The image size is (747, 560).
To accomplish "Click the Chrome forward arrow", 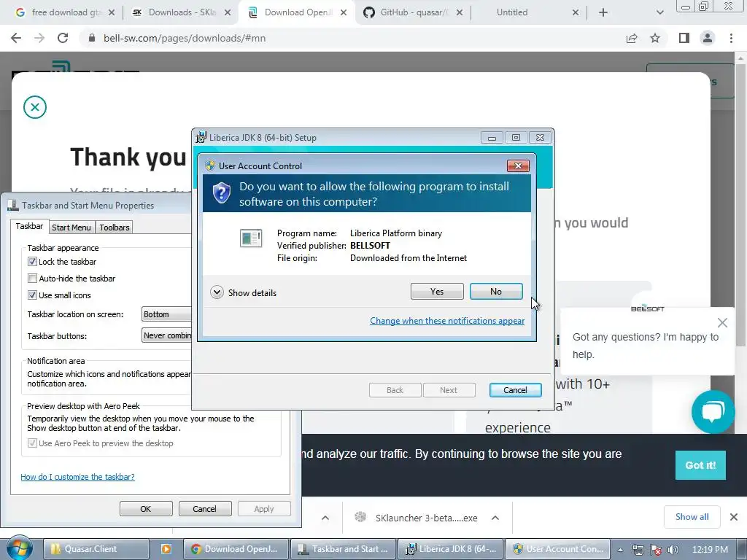I will coord(39,38).
